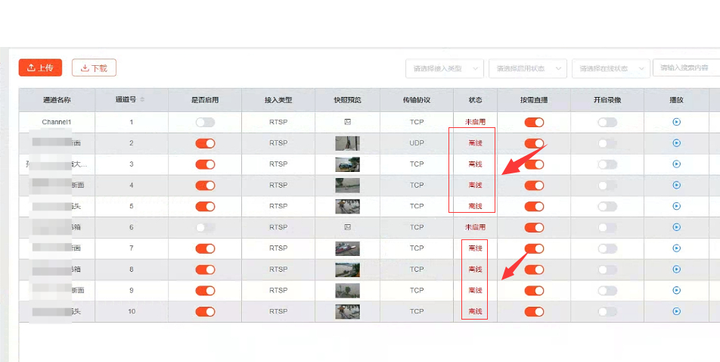Click play icon in channel 3 row
The height and width of the screenshot is (362, 720).
point(676,164)
